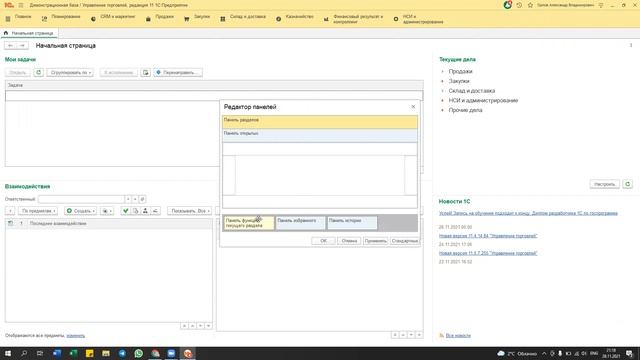Open Финансовый результат и контроллинг section
Viewport: 640px width, 360px height.
(354, 19)
